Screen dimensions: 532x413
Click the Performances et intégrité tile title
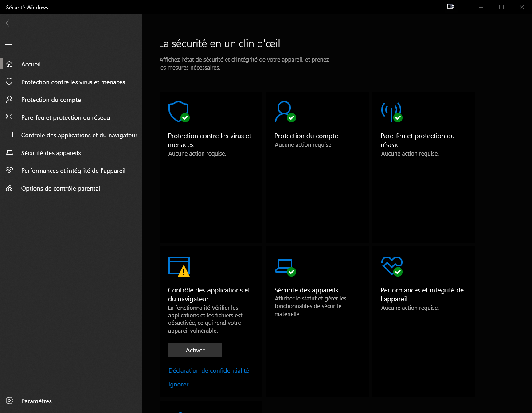point(422,295)
